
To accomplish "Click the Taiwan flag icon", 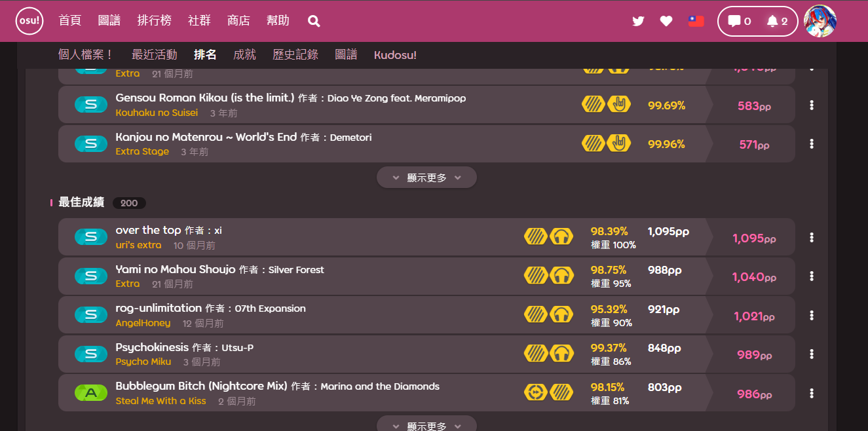I will click(x=696, y=21).
